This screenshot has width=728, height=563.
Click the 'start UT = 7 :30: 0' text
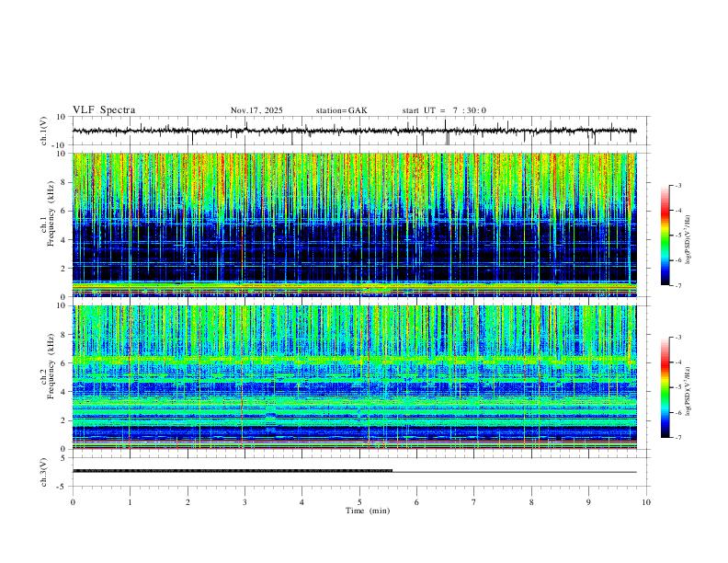pos(444,110)
